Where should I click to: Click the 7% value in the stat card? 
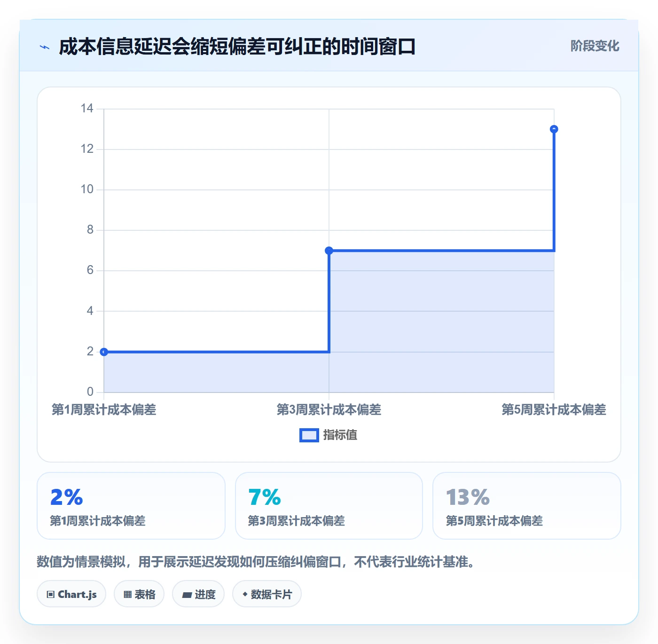coord(265,497)
